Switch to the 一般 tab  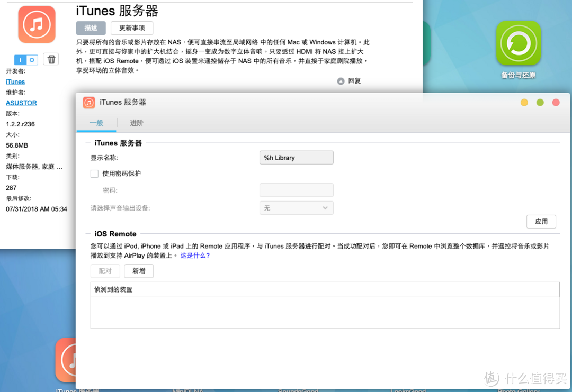(x=96, y=123)
